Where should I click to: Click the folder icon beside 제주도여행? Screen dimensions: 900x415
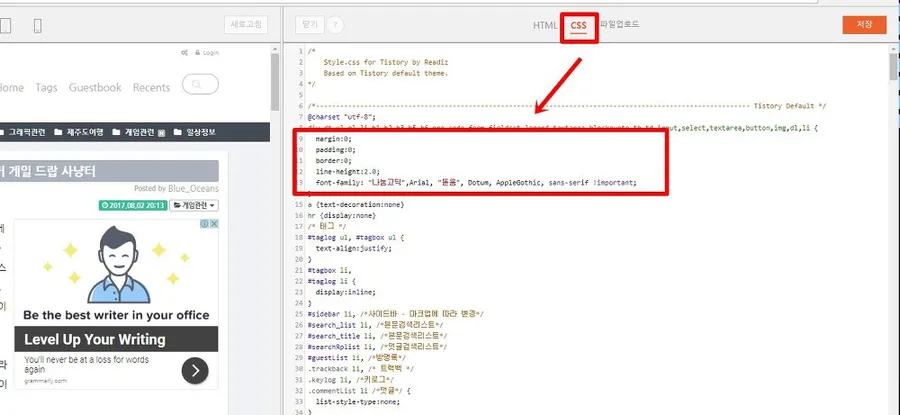(58, 132)
